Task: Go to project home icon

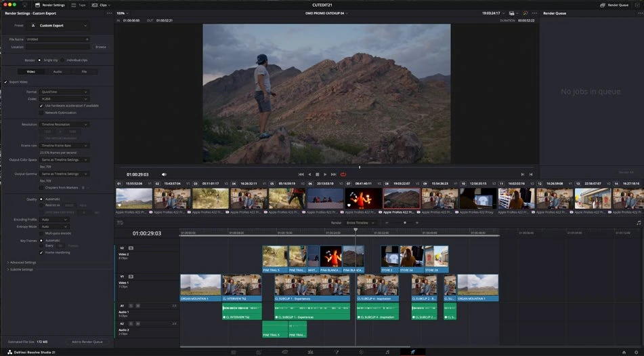Action: tap(624, 353)
